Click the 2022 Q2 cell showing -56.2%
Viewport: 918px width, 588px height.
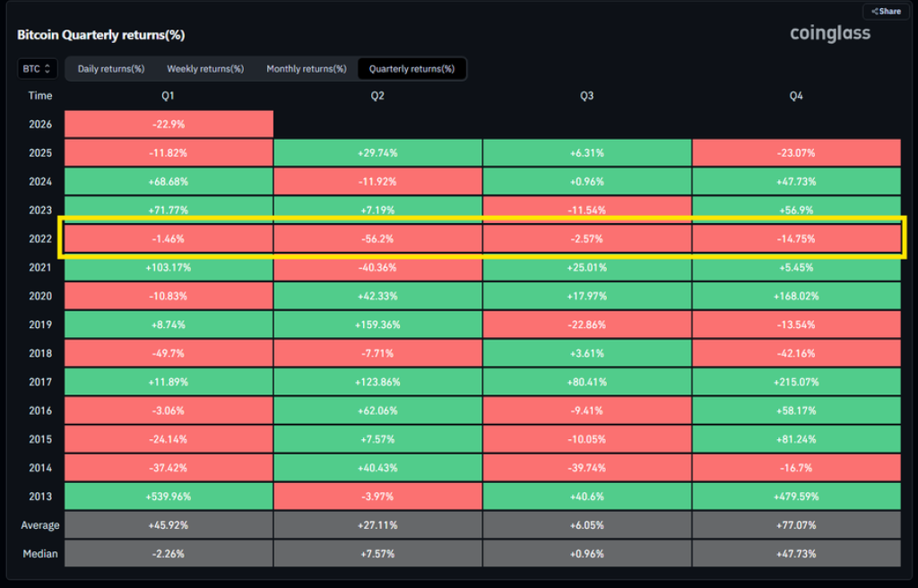[x=377, y=239]
